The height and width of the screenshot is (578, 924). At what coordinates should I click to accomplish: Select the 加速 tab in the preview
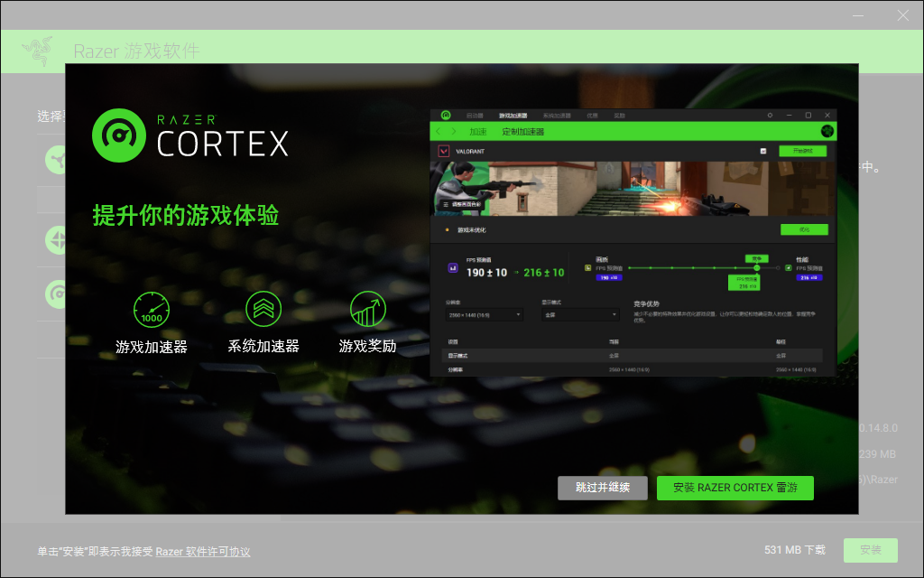[x=477, y=132]
